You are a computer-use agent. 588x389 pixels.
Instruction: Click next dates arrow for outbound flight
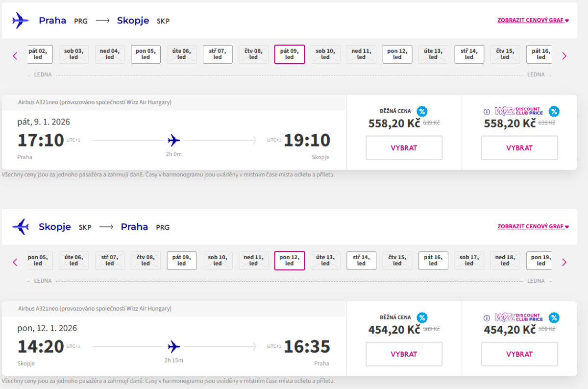tap(564, 56)
